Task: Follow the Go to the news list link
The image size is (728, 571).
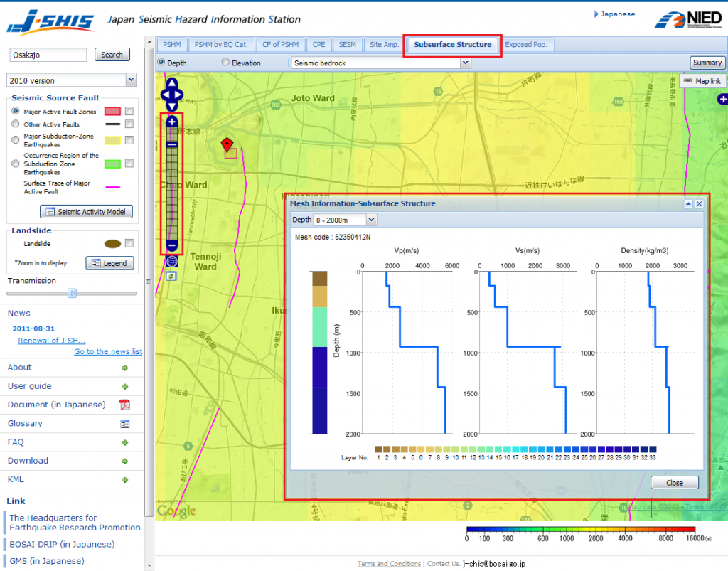Action: click(108, 351)
